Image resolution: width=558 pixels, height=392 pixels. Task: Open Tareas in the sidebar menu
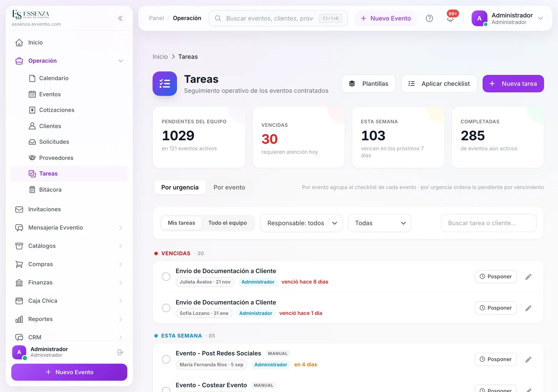(69, 174)
